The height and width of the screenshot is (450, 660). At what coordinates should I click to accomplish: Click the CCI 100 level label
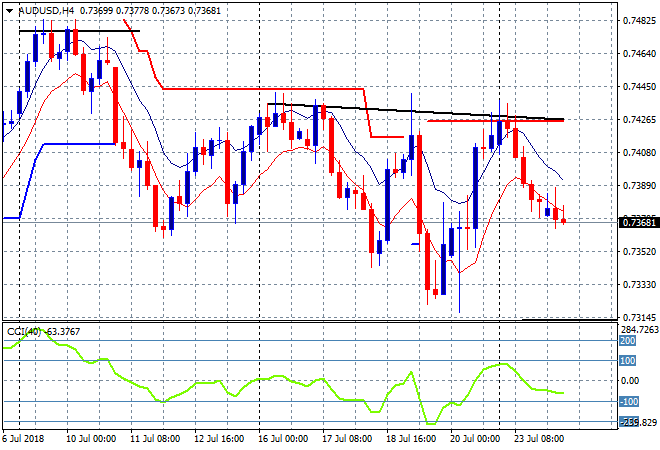(x=628, y=361)
